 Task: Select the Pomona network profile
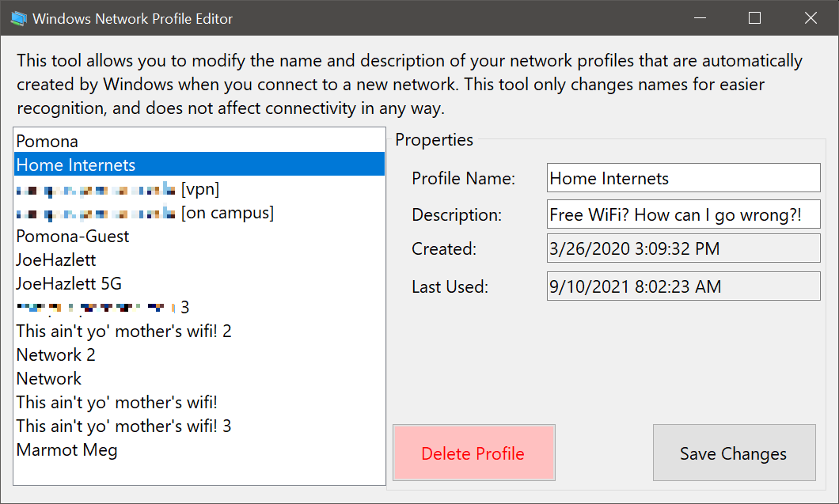(47, 142)
